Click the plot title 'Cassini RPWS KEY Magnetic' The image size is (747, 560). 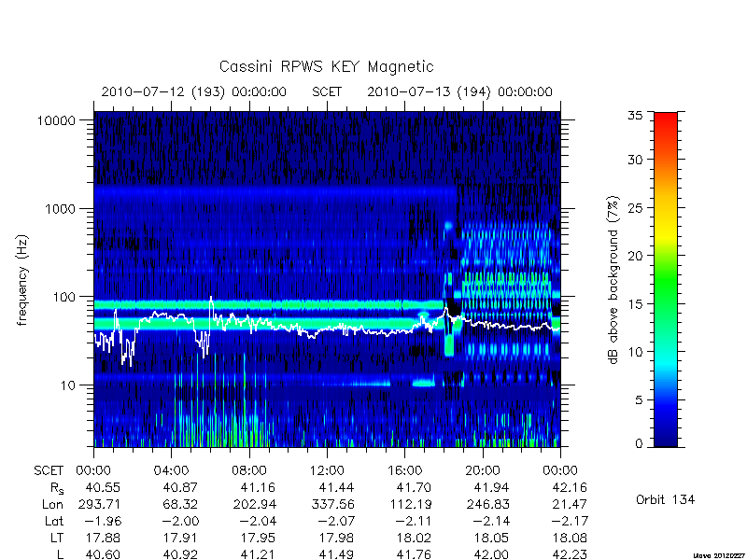pyautogui.click(x=326, y=67)
